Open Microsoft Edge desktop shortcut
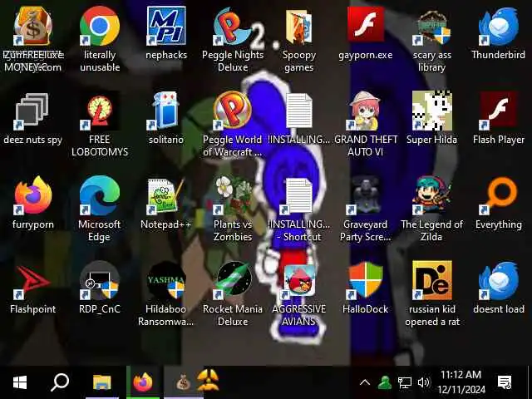This screenshot has height=399, width=532. pyautogui.click(x=100, y=195)
